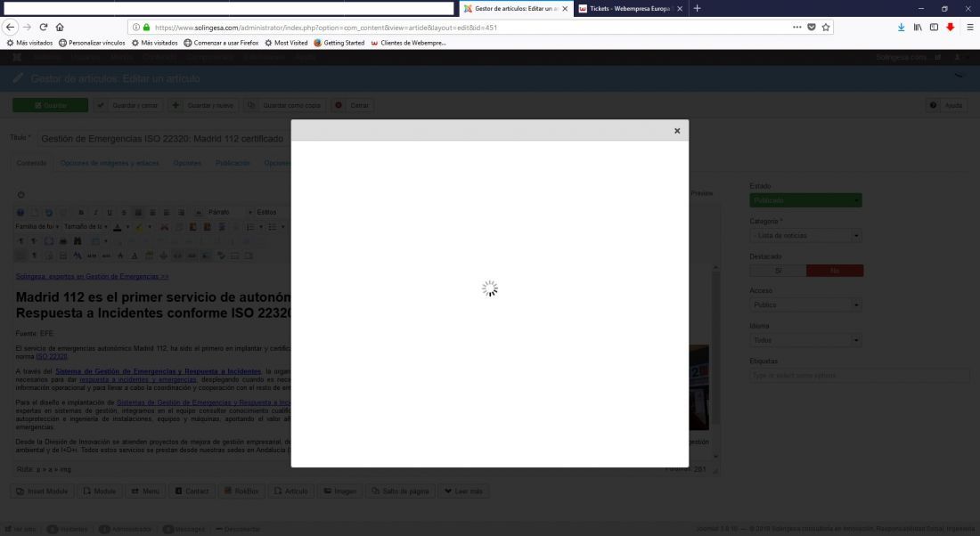Close the modal dialog with the X

(x=677, y=131)
